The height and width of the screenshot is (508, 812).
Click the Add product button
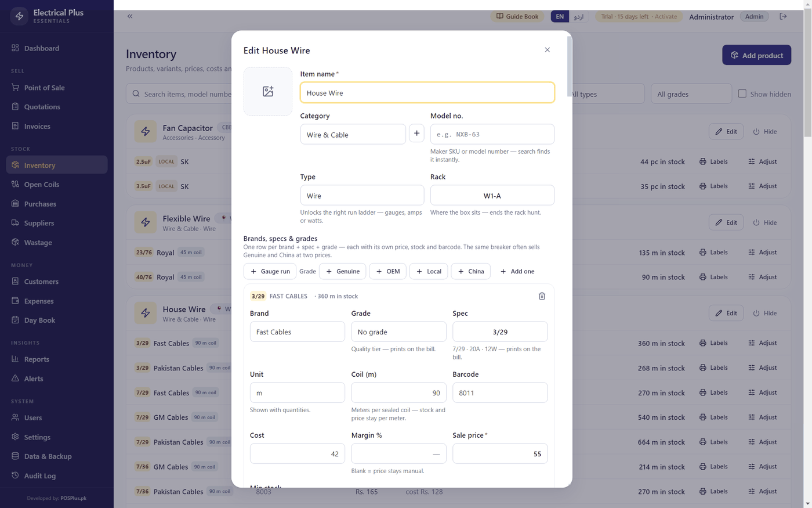[x=756, y=55]
